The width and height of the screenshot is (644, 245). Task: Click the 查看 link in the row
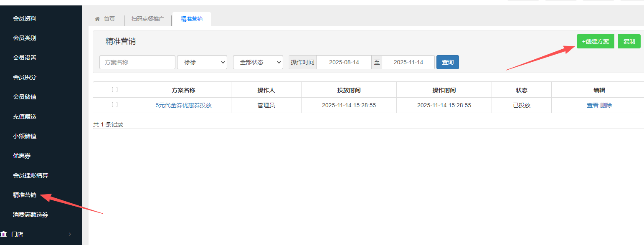pos(592,105)
